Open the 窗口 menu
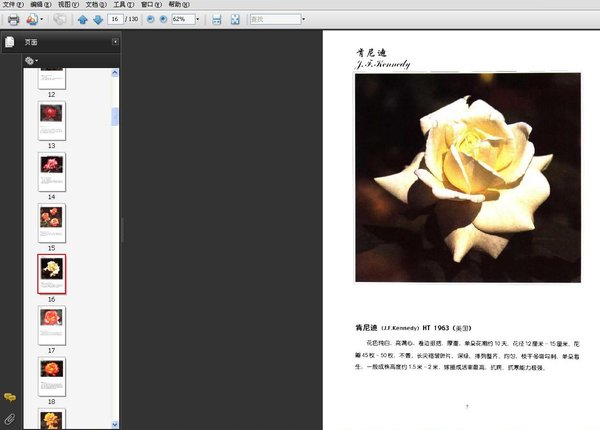 coord(151,4)
